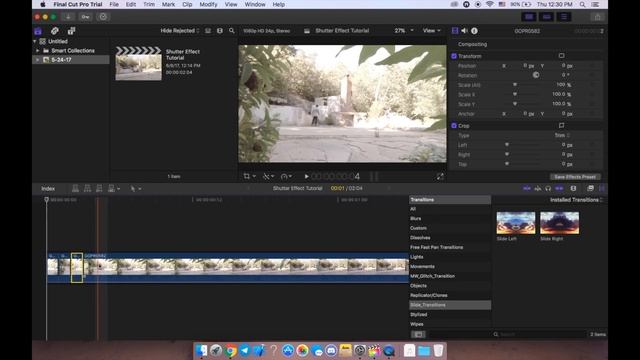Collapse the Untitled library triangle
640x360 pixels.
point(35,41)
